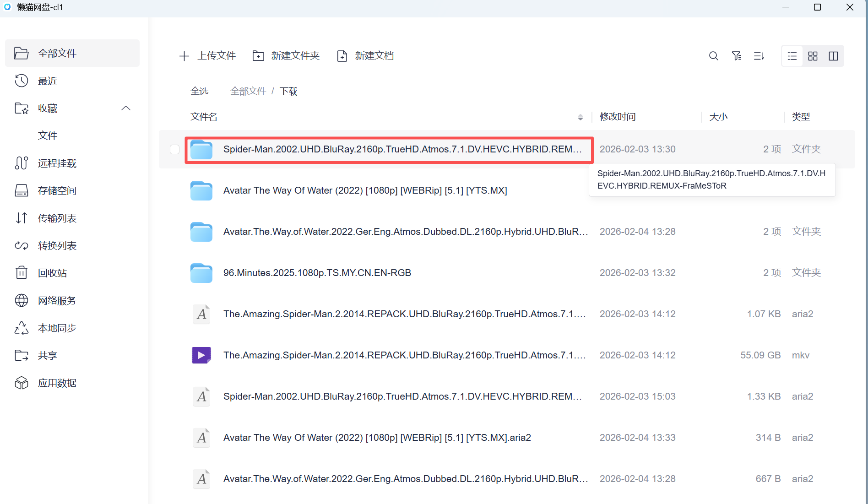
Task: Select '96.Minutes.2025.1080p.TS.MY.CN.EN-RGB' name
Action: [x=317, y=273]
